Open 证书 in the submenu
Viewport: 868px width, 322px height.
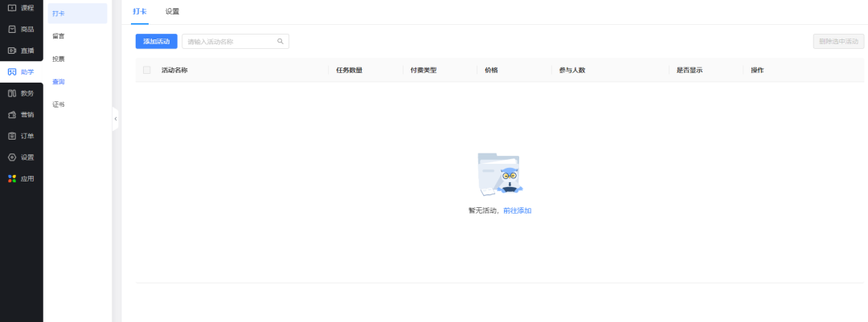click(x=59, y=104)
